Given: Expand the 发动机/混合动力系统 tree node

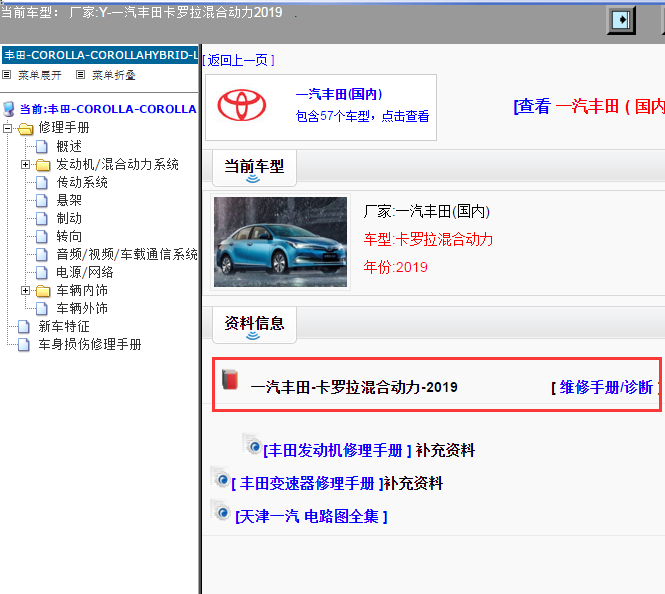Looking at the screenshot, I should pyautogui.click(x=25, y=165).
